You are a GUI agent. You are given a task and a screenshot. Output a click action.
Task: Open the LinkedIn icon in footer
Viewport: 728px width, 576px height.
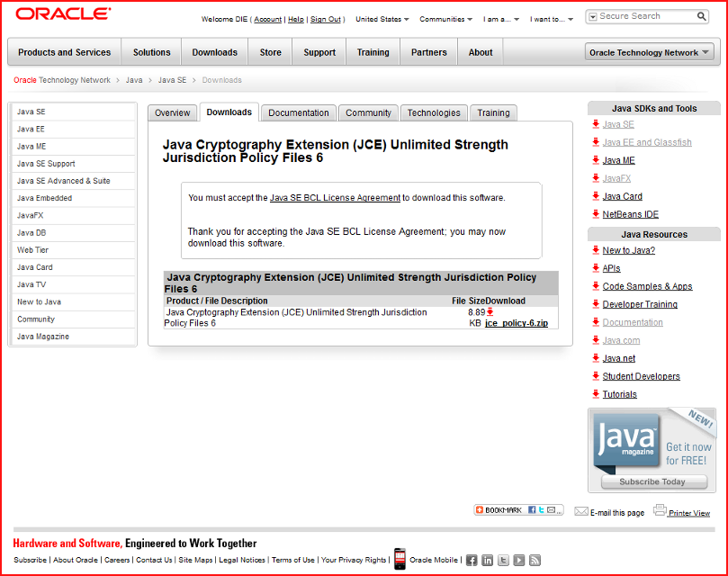point(487,560)
